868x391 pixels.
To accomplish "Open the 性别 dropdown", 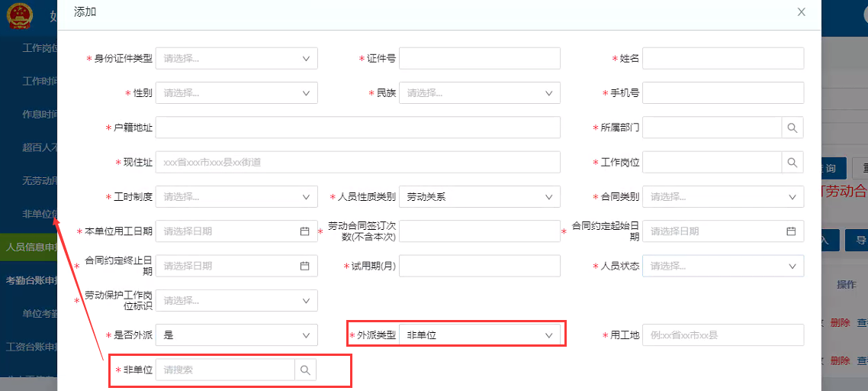I will click(237, 93).
